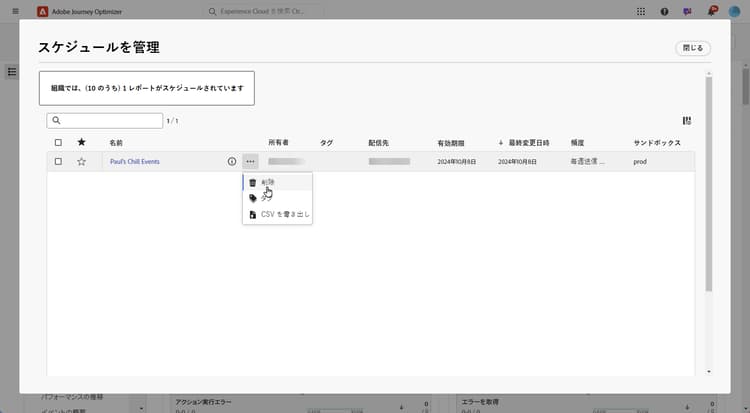
Task: Click the frequency cell for Paul's Chill Events
Action: pos(587,162)
